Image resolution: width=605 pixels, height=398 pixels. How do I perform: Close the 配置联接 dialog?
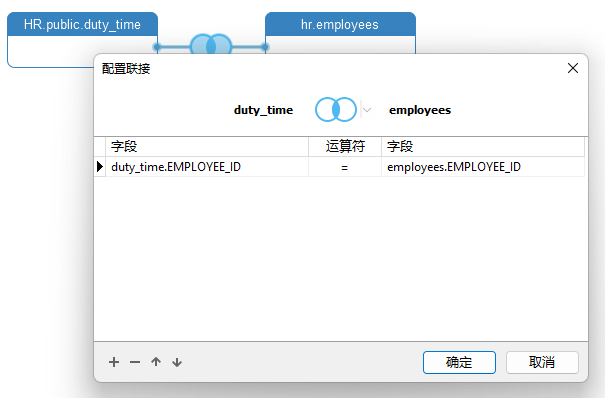pos(573,68)
